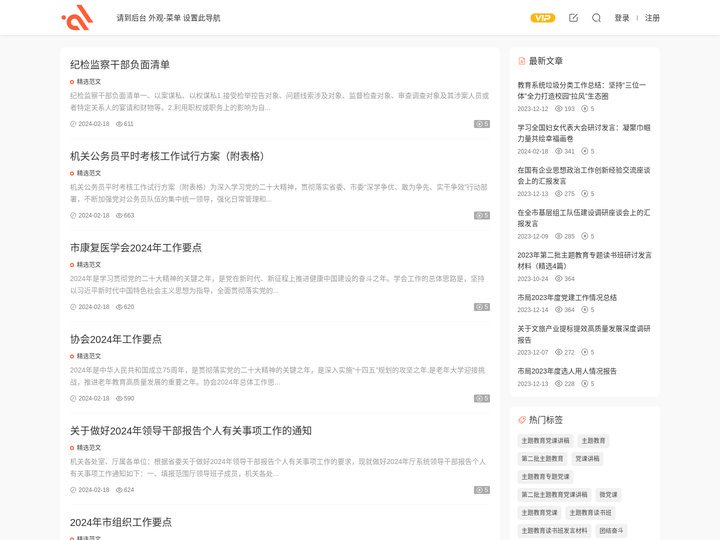Click 精选范文 category under 关于做好2024年领导干部报告

[89, 447]
